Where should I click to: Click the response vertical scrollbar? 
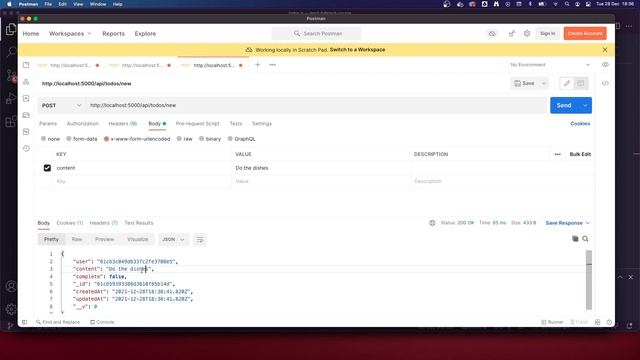click(589, 280)
